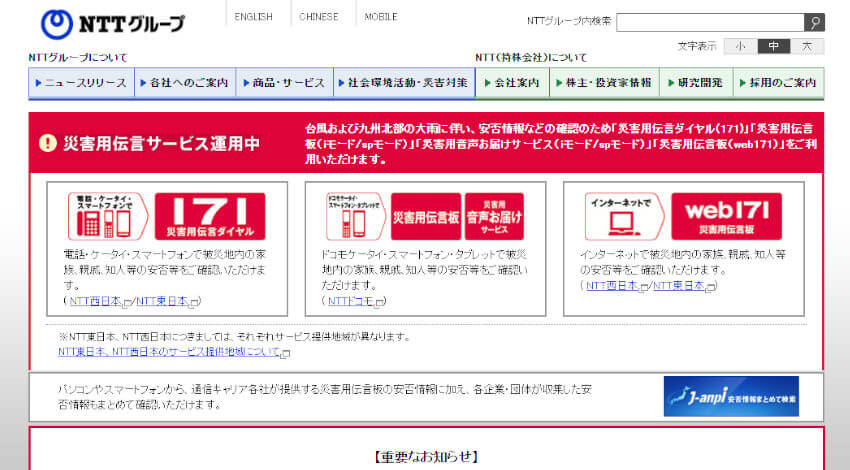Click the NTT(持株会社)について label
Viewport: 850px width, 470px height.
tap(531, 57)
